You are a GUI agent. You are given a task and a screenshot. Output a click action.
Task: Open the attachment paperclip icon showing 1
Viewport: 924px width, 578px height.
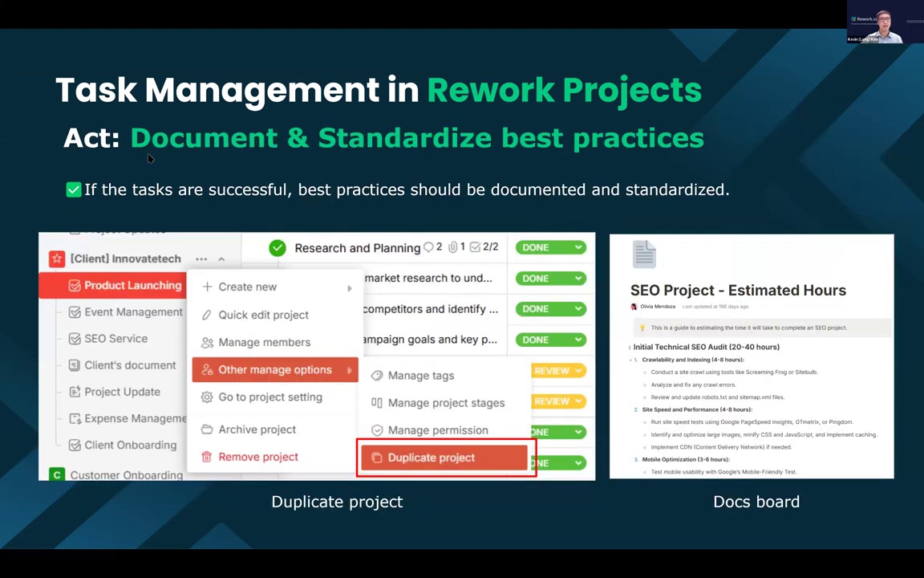(452, 247)
